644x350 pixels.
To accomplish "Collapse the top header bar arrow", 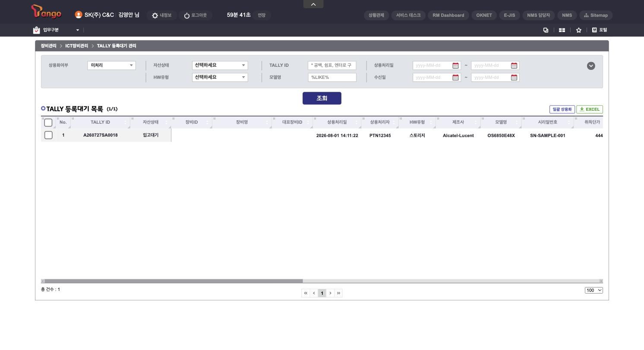I will pos(313,4).
